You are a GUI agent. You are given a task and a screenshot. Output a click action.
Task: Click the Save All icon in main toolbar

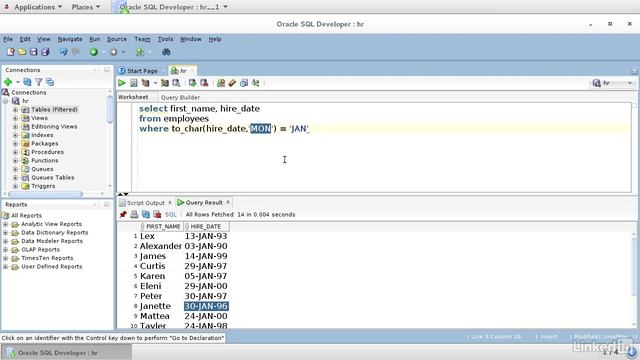[45, 52]
